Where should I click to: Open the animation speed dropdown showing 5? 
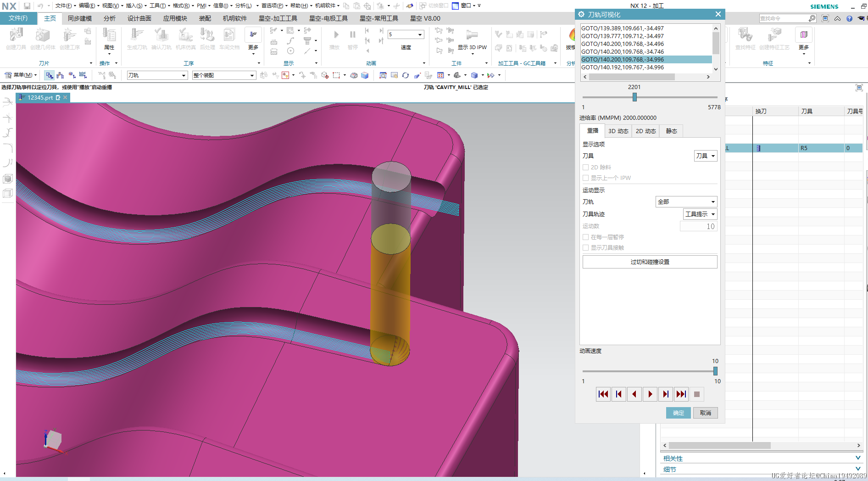click(x=406, y=35)
